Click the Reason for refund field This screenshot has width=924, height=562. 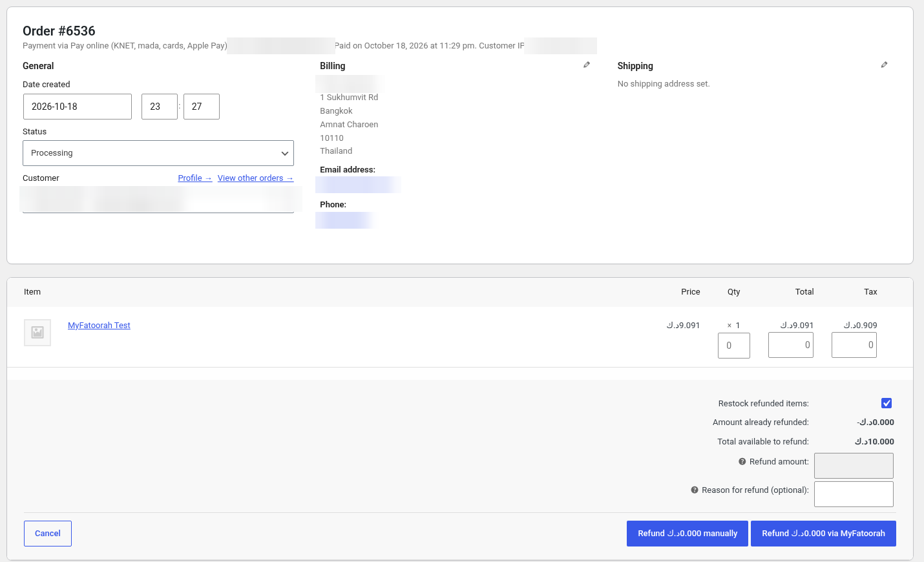(x=854, y=494)
